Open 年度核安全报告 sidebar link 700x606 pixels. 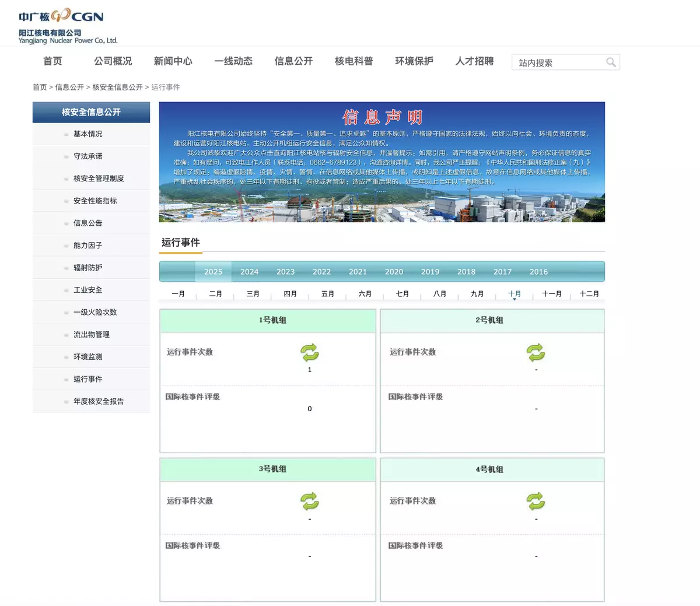tap(99, 401)
